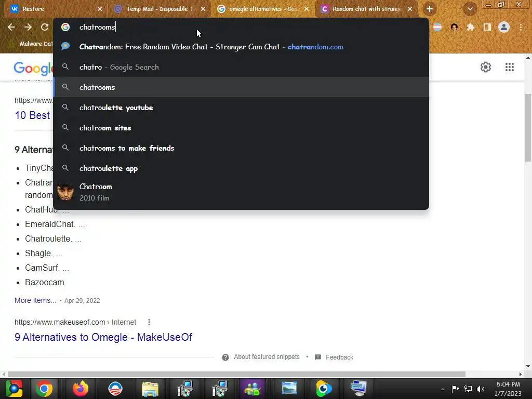Open the on-screen keyboard taskbar icon
The height and width of the screenshot is (399, 532).
click(358, 389)
